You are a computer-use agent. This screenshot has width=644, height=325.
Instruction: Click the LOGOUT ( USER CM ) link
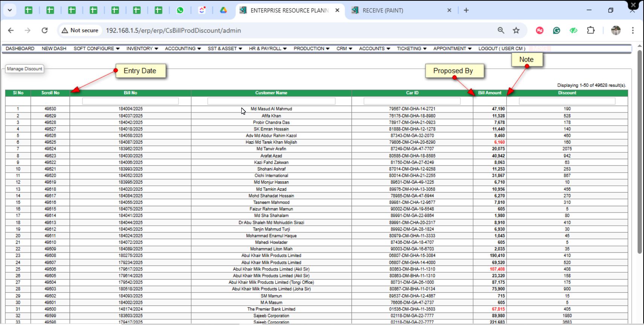501,49
